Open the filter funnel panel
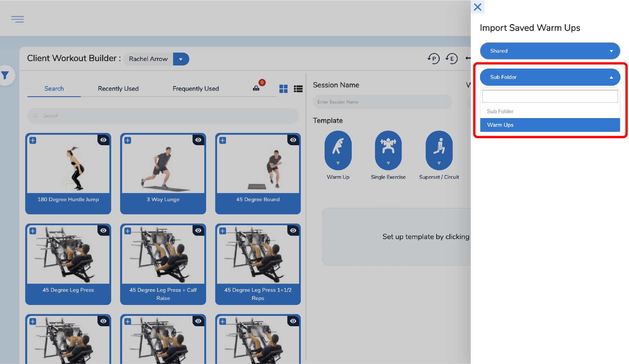This screenshot has width=629, height=364. coord(5,75)
